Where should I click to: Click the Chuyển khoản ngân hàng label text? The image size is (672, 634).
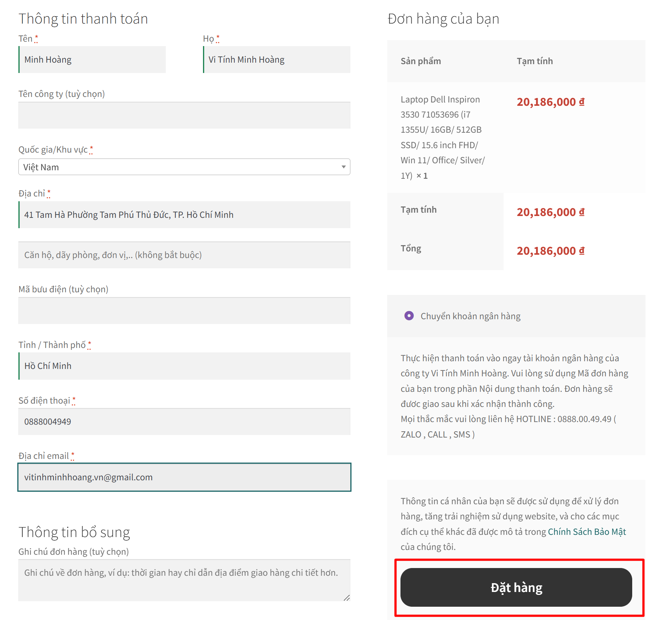(x=470, y=316)
